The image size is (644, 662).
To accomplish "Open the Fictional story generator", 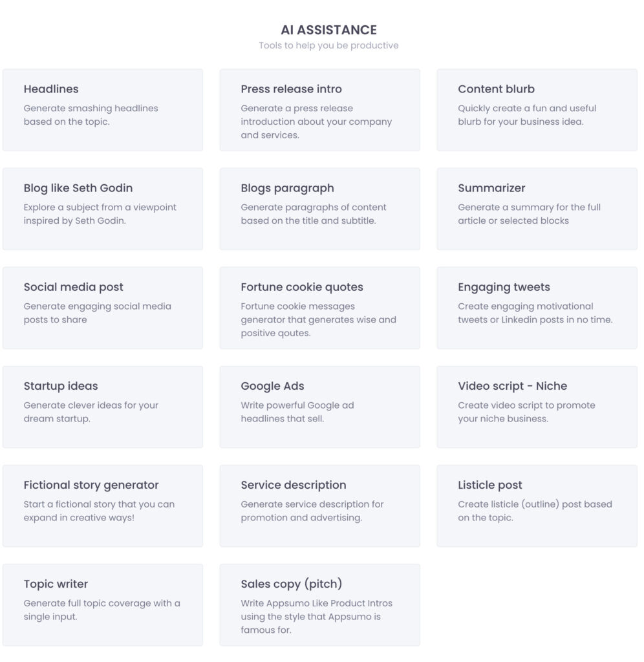I will [102, 505].
